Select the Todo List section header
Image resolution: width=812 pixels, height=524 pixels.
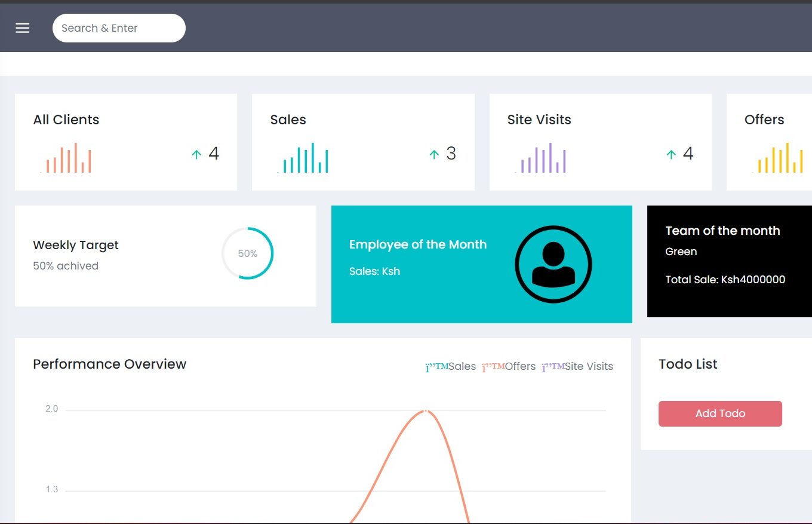(x=687, y=364)
